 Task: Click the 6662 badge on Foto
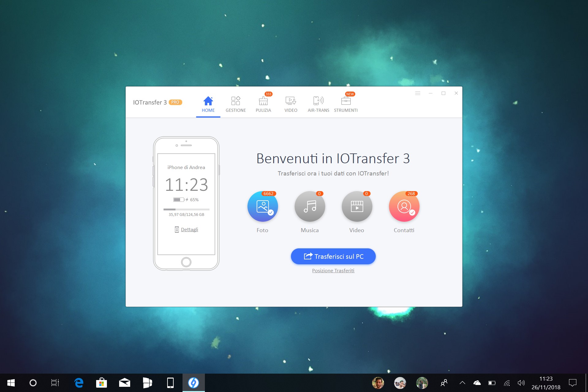tap(269, 194)
